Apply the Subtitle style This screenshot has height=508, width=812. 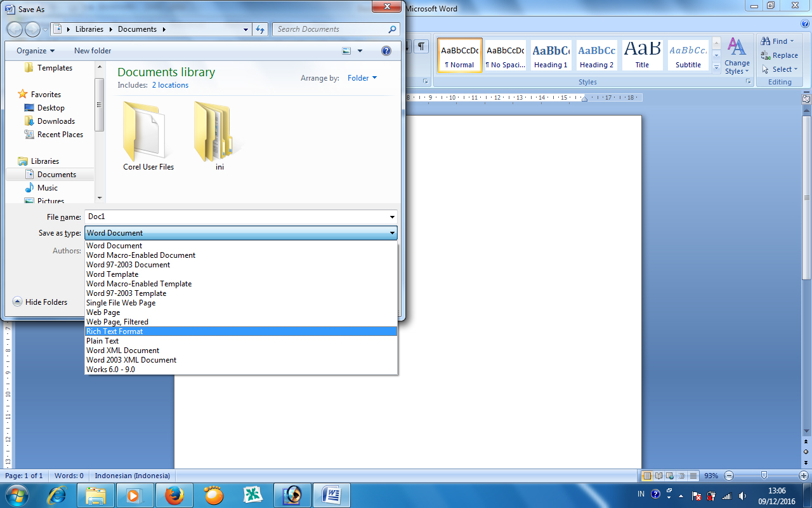[688, 55]
